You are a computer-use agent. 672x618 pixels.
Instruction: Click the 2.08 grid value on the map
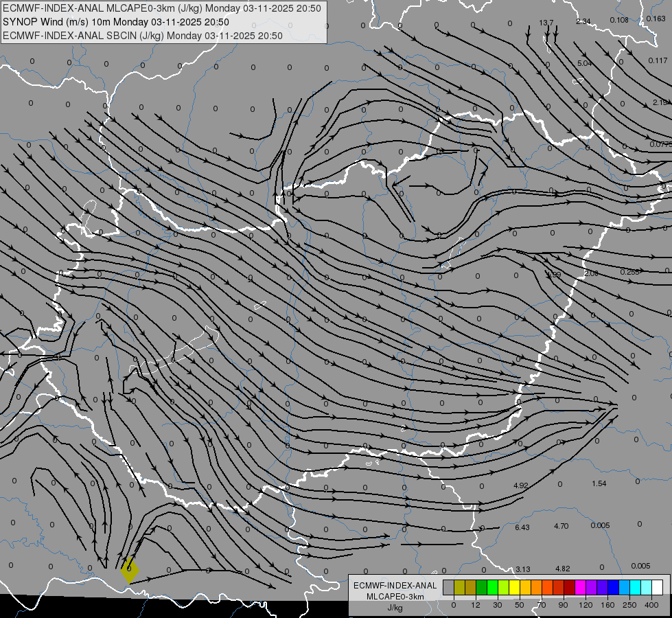(592, 273)
